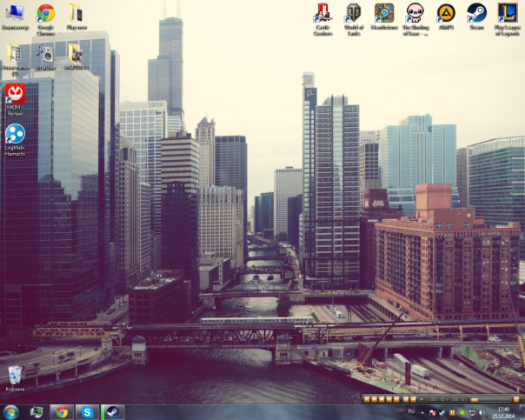Open the Музыка speaker shortcut
Image resolution: width=525 pixels, height=420 pixels.
pos(46,55)
